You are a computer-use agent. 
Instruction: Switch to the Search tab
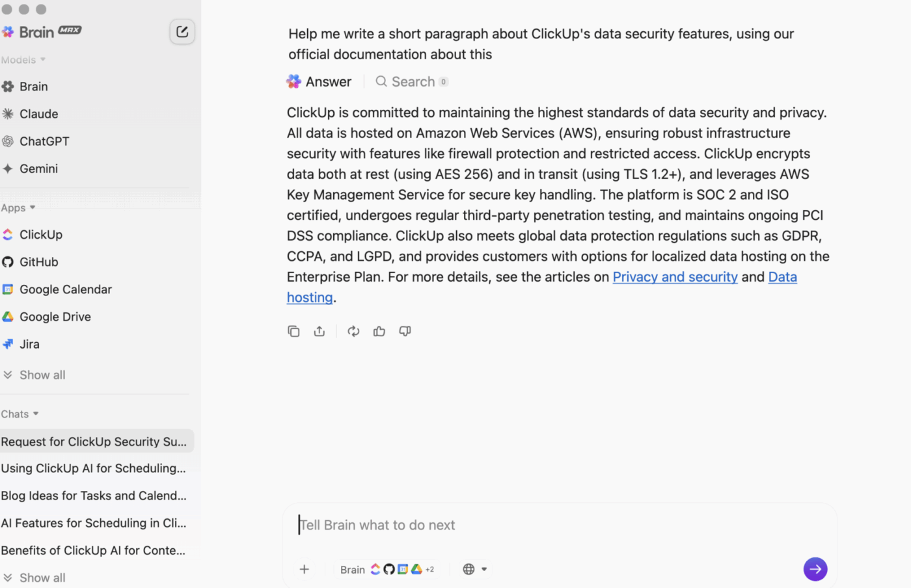pyautogui.click(x=412, y=81)
